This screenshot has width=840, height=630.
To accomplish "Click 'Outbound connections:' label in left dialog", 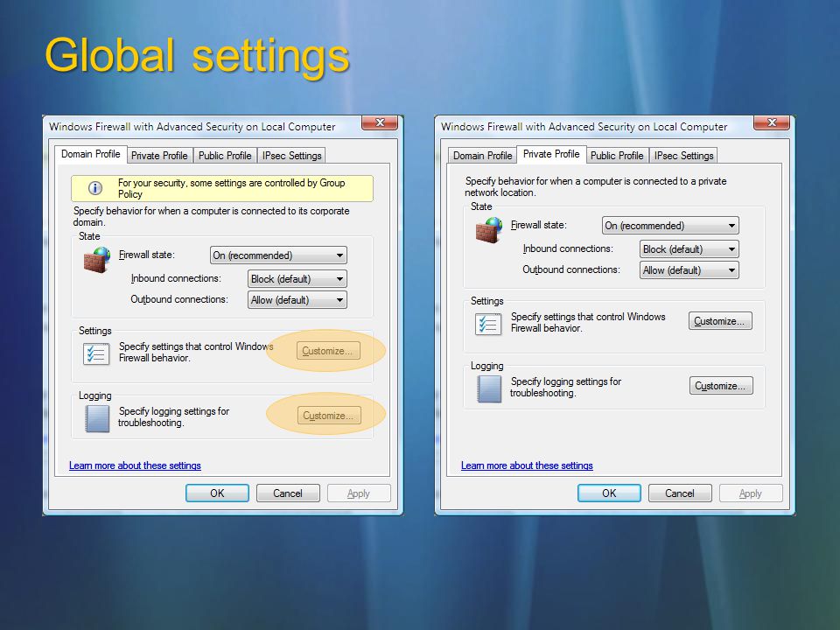I will 179,299.
